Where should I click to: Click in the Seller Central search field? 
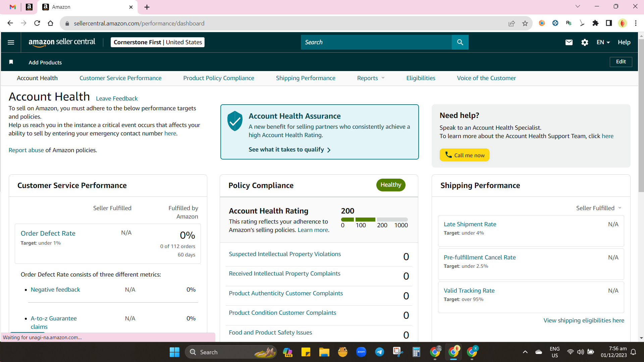tap(376, 42)
